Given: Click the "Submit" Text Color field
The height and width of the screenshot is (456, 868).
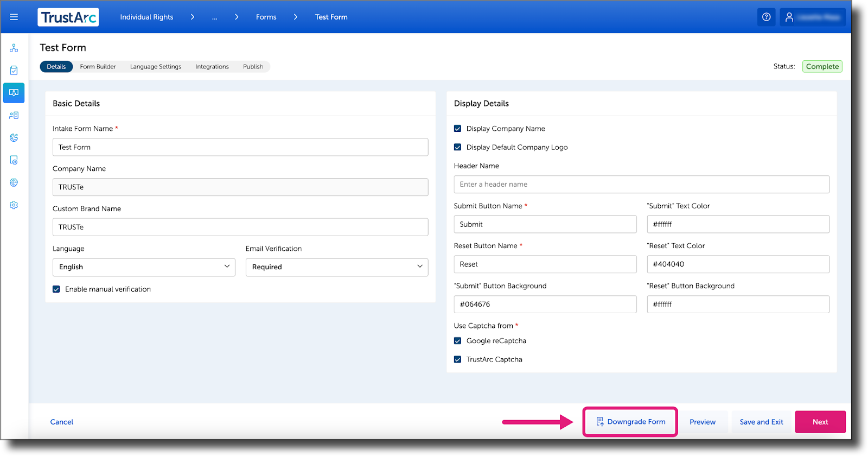Looking at the screenshot, I should (x=738, y=224).
